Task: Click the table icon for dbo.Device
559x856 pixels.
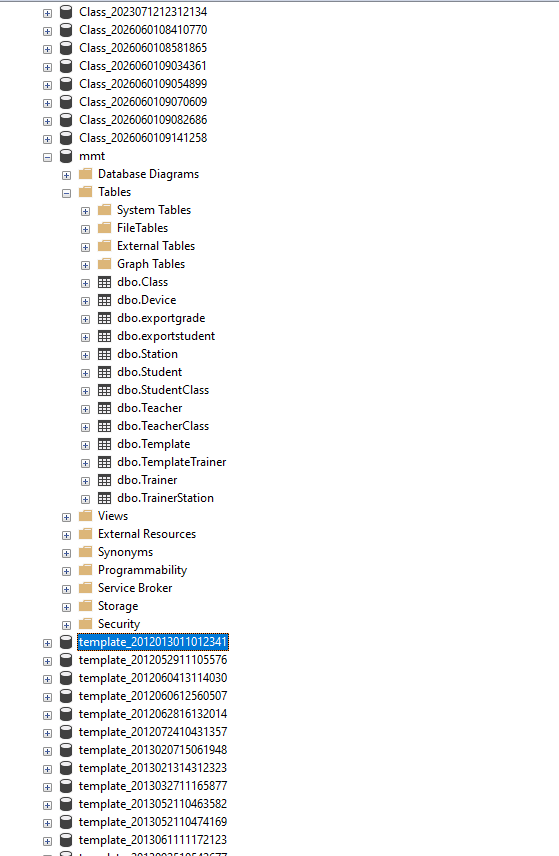Action: pyautogui.click(x=104, y=300)
